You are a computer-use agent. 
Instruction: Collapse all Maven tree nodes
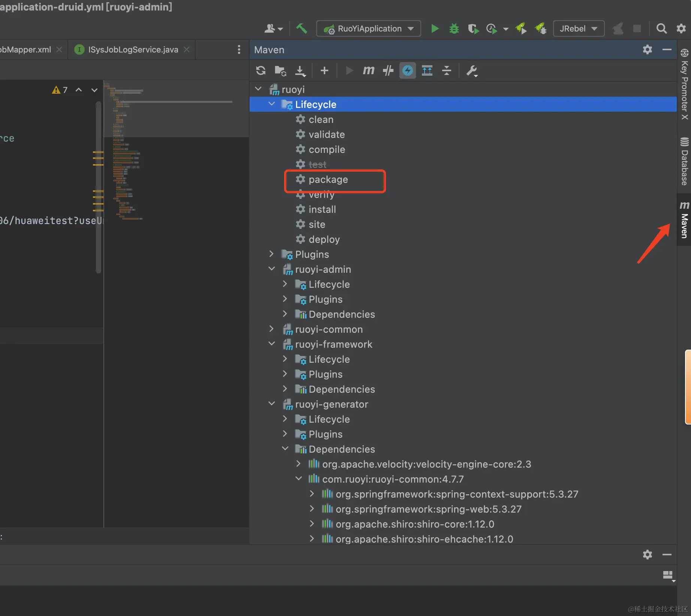[x=446, y=70]
